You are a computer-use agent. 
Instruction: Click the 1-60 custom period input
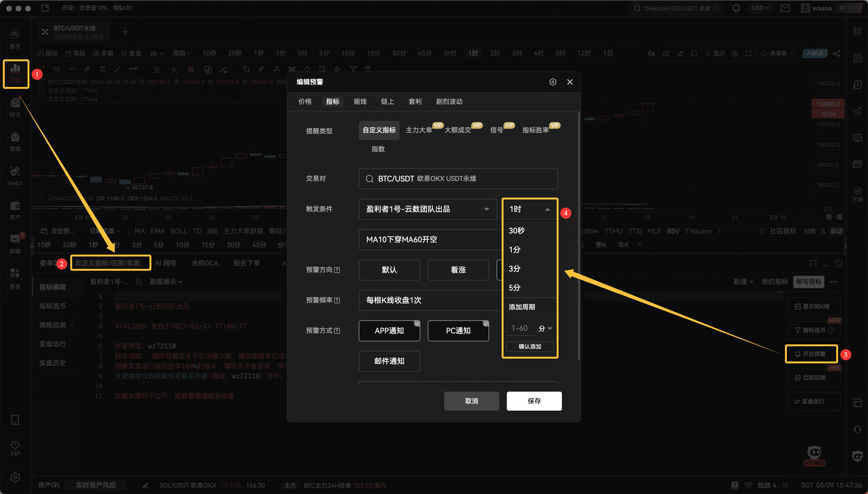(520, 328)
